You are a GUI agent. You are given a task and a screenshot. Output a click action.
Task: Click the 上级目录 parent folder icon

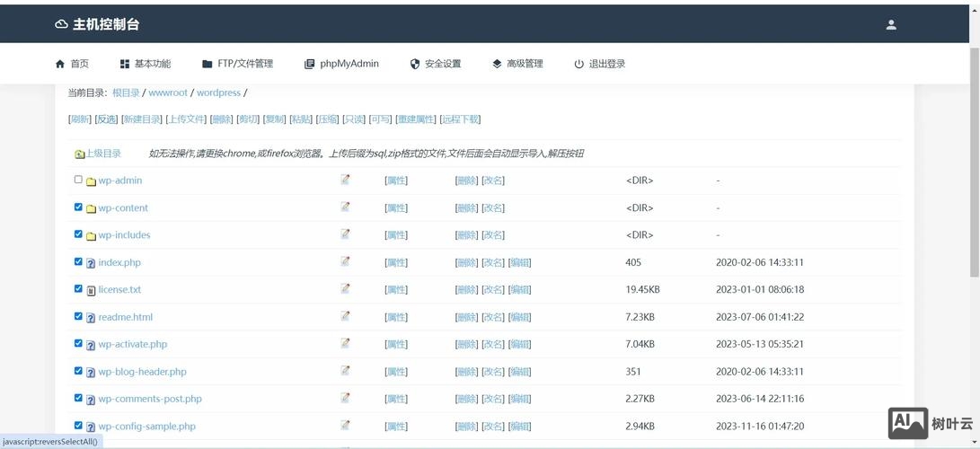tap(79, 154)
